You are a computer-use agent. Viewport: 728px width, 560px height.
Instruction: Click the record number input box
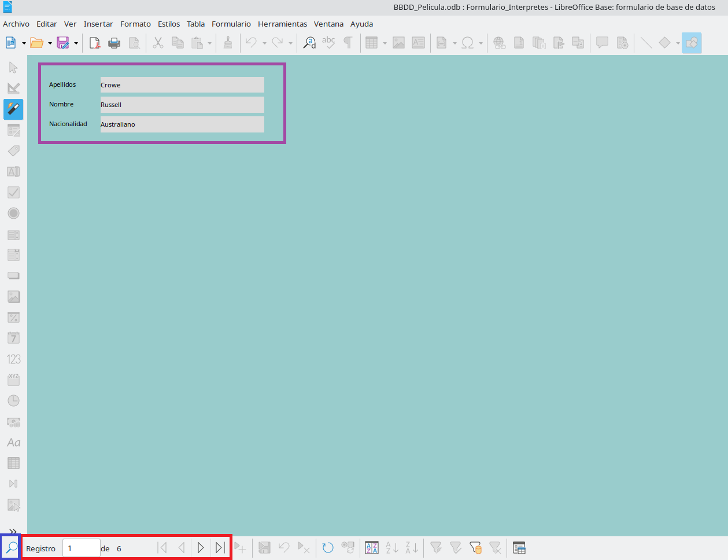(x=81, y=548)
